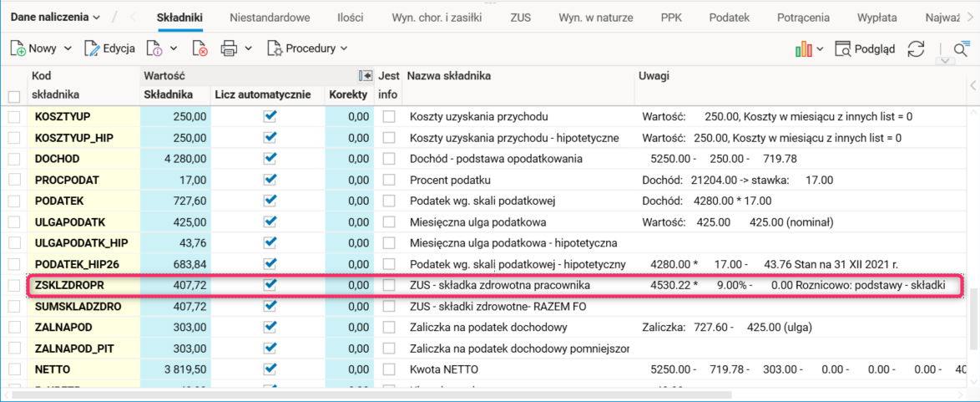
Task: Click the Nowy (new record) icon
Action: click(x=18, y=48)
